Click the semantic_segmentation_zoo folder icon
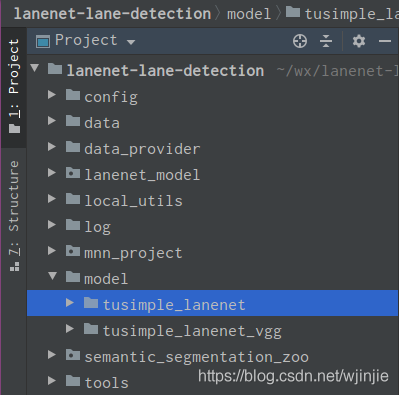The image size is (399, 395). tap(73, 355)
